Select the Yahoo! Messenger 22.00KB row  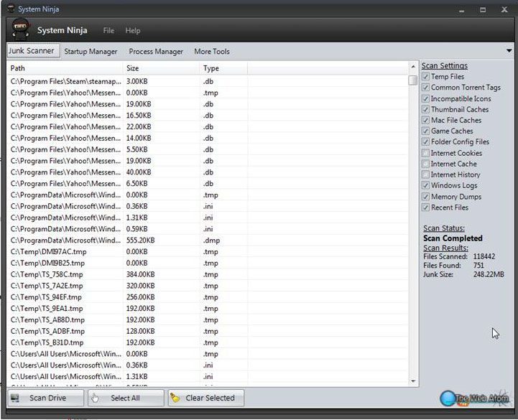(x=208, y=127)
